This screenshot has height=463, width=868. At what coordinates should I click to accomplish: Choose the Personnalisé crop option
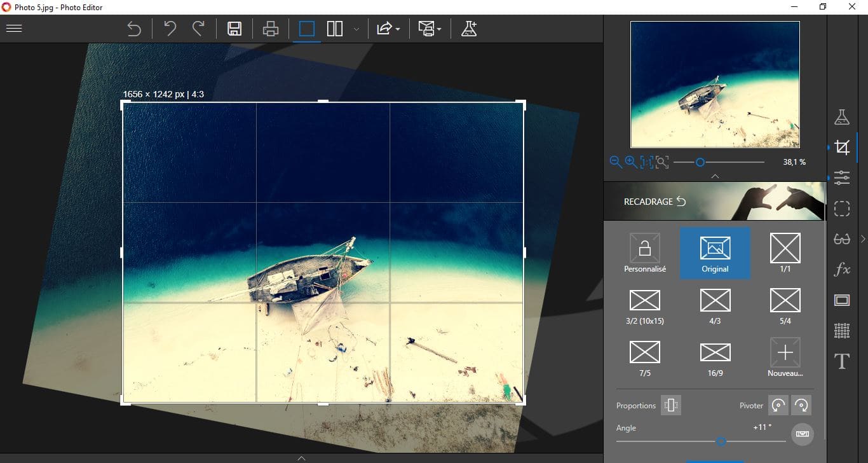point(645,253)
